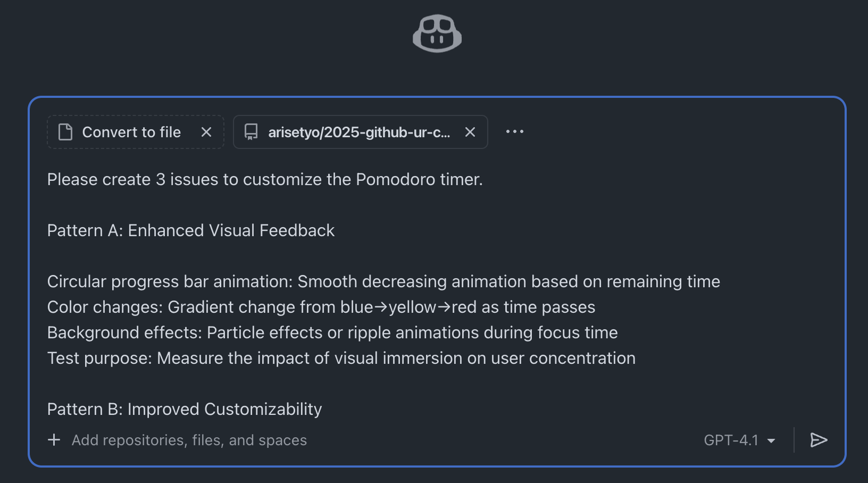Click the repository icon on arisetyo chip

point(251,132)
